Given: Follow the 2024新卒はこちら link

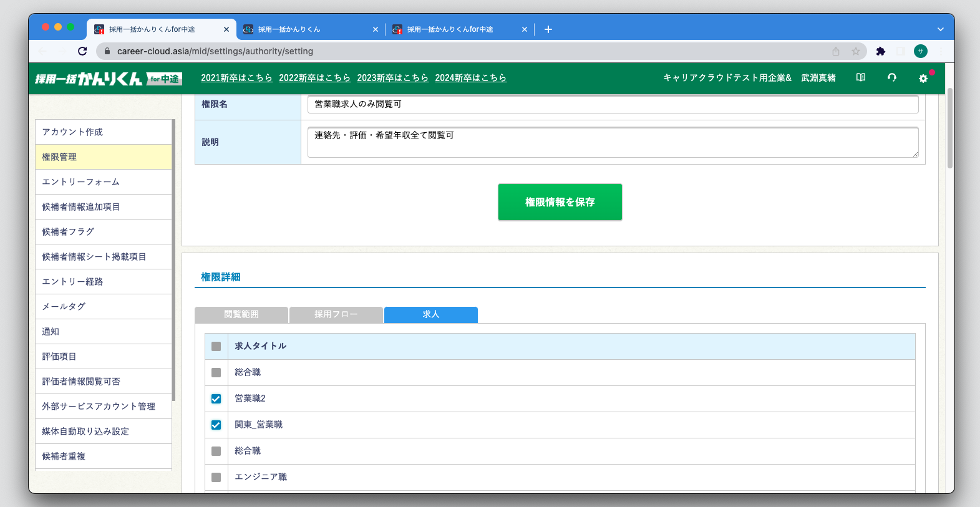Looking at the screenshot, I should [470, 78].
